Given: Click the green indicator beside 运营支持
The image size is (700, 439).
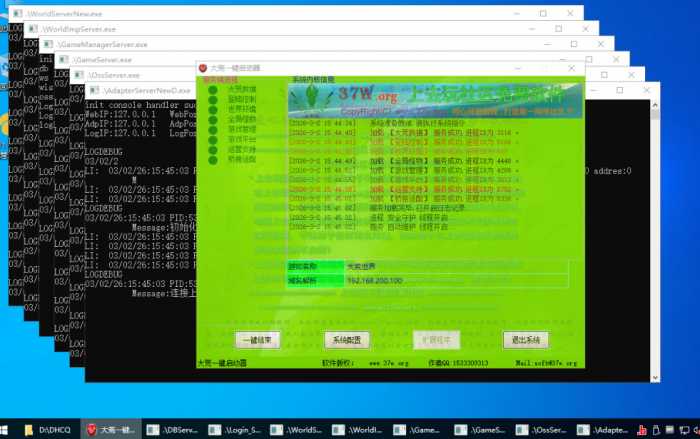Looking at the screenshot, I should click(212, 150).
